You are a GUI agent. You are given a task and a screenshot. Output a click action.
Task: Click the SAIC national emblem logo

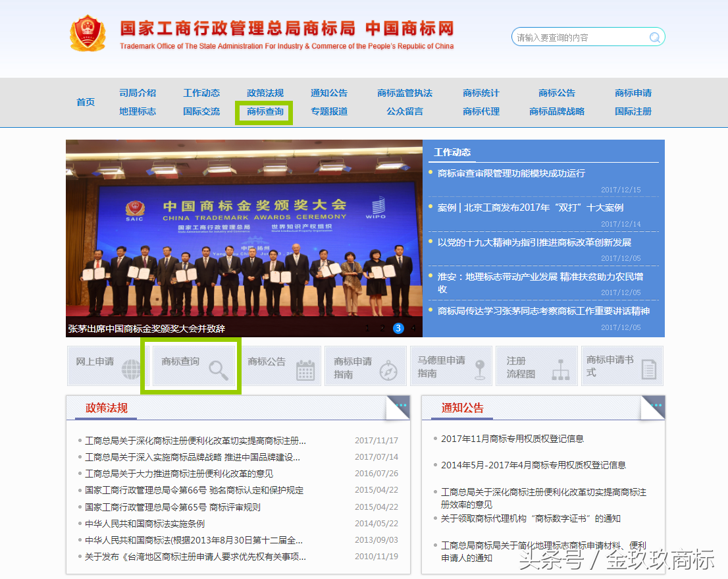[x=89, y=32]
